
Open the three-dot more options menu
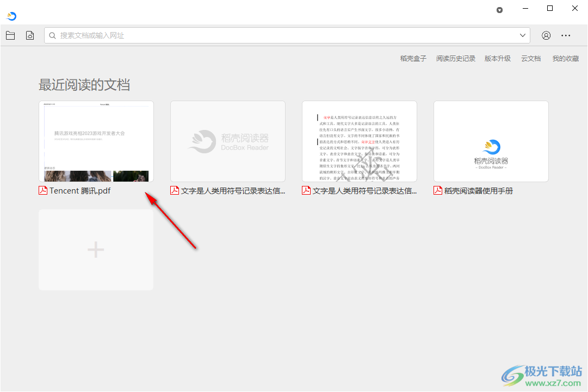566,35
